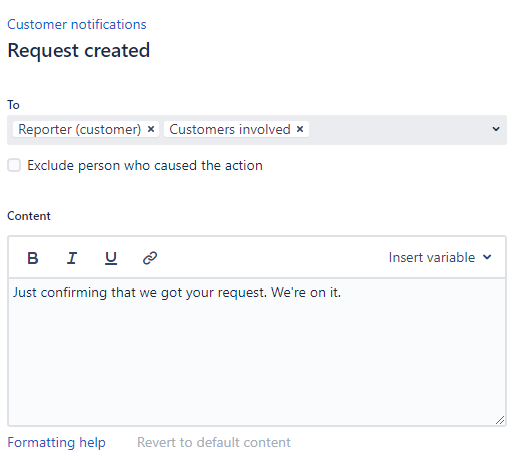Remove the Reporter (customer) recipient
The height and width of the screenshot is (460, 527).
(151, 129)
